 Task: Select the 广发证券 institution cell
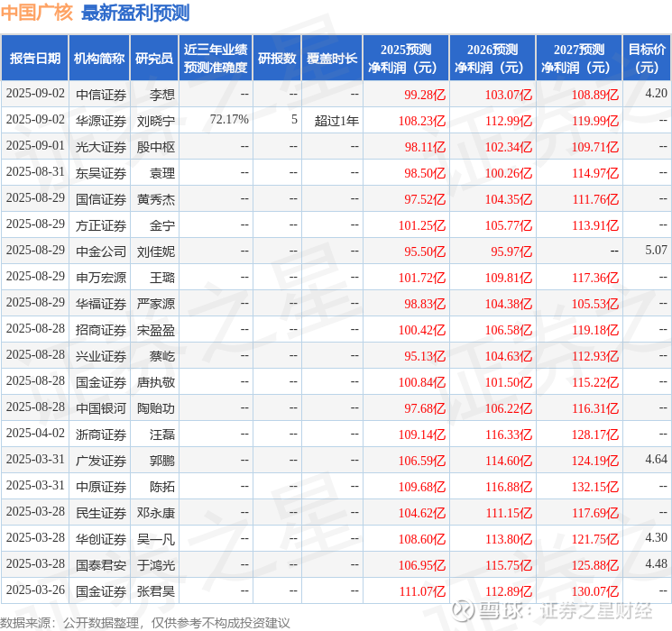coord(101,461)
